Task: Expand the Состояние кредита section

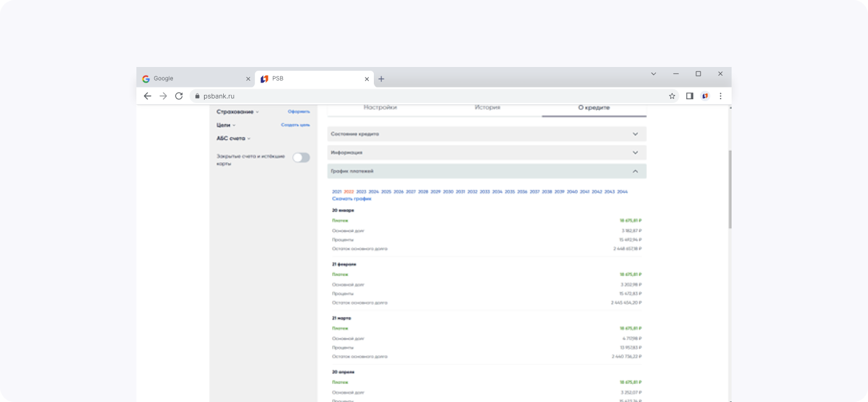Action: point(635,134)
